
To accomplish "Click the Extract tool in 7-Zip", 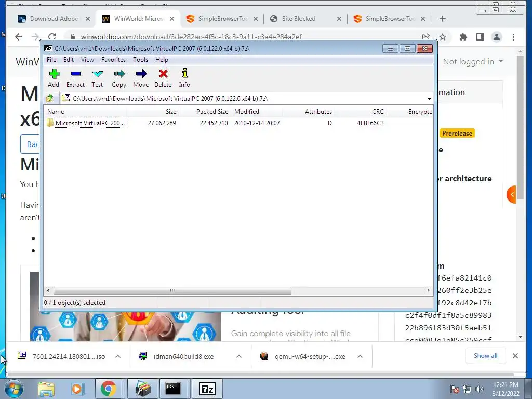I will click(75, 78).
